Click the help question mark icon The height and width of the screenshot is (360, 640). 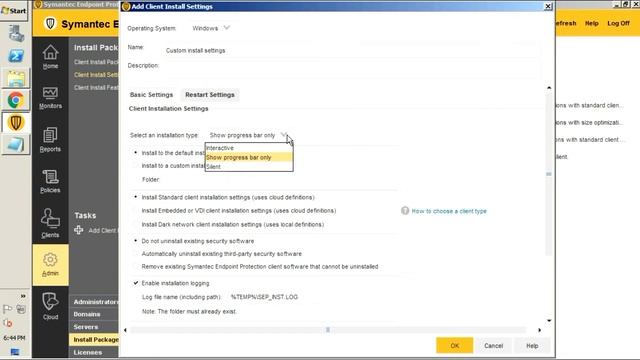pyautogui.click(x=404, y=211)
